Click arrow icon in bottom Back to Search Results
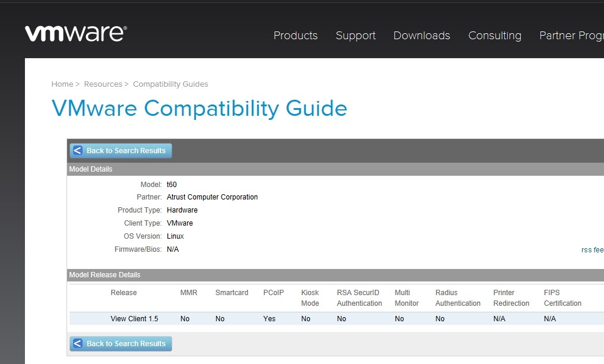This screenshot has width=604, height=364. pyautogui.click(x=77, y=344)
